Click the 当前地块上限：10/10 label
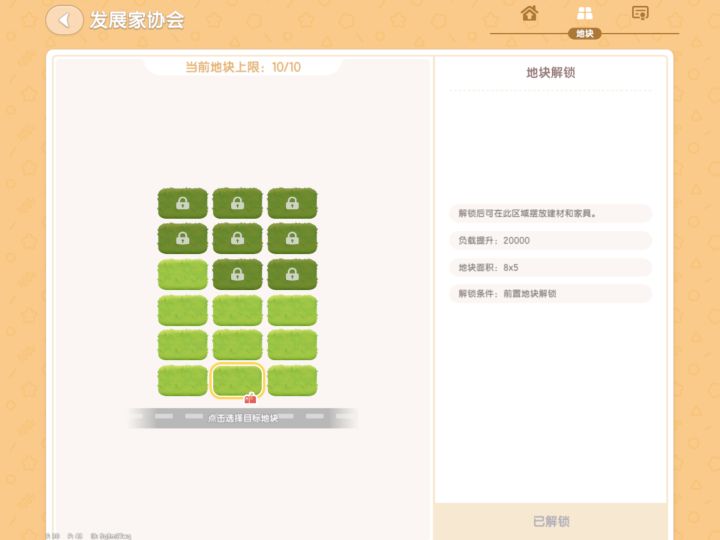720x540 pixels. 243,67
